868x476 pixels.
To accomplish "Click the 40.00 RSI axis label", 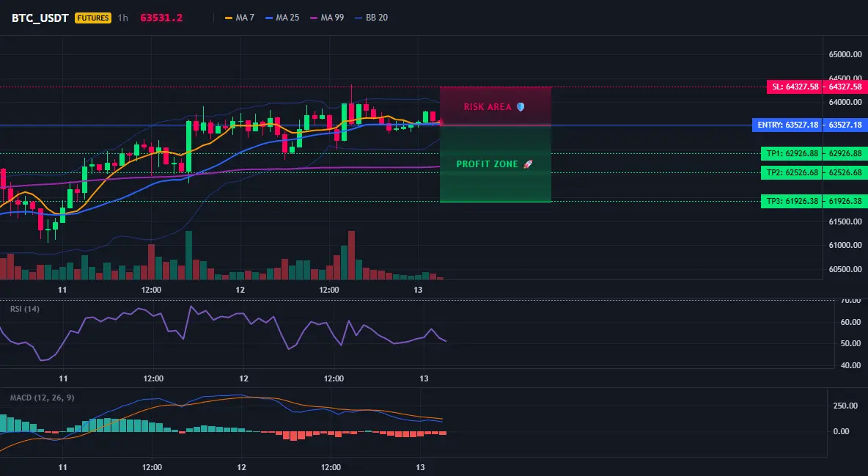I will click(x=851, y=365).
